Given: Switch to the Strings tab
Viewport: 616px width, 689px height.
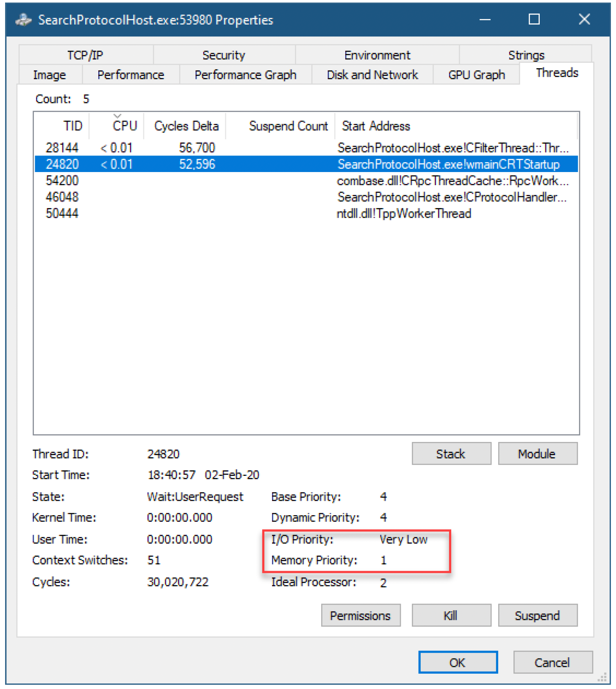Looking at the screenshot, I should (526, 55).
